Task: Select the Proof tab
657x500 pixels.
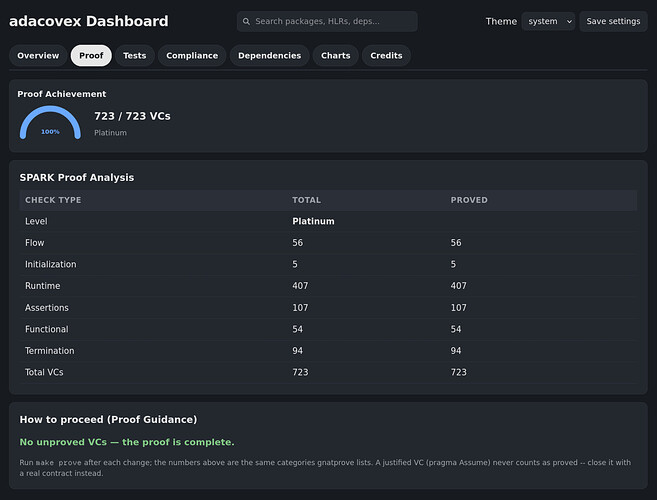Action: pos(91,55)
